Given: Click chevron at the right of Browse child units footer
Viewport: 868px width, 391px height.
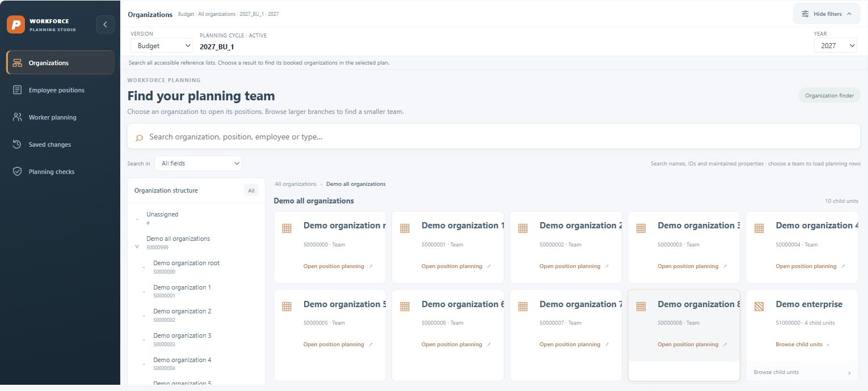Looking at the screenshot, I should point(849,373).
